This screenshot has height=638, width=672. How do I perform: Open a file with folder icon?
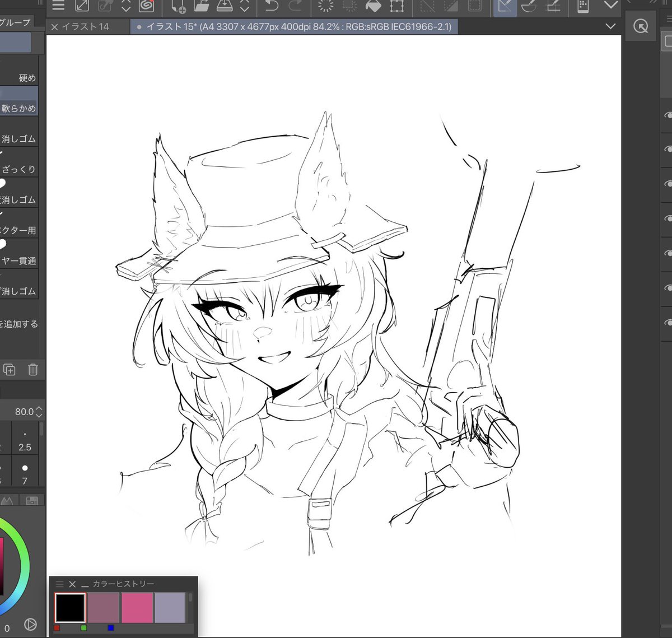click(201, 6)
